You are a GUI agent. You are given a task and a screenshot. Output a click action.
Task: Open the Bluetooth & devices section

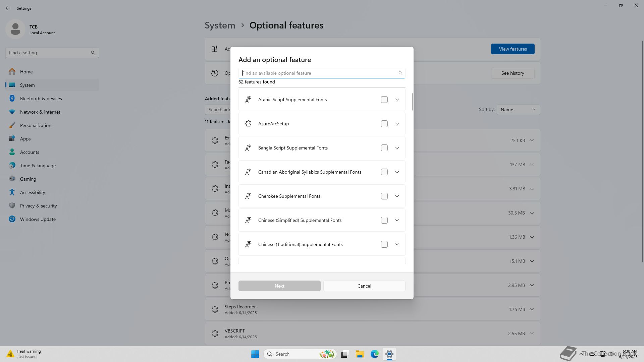point(41,99)
